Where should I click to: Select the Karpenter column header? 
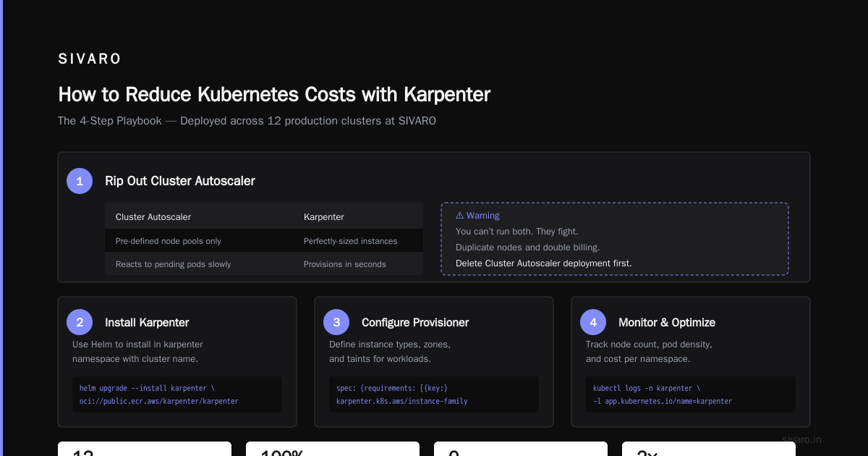click(x=324, y=217)
